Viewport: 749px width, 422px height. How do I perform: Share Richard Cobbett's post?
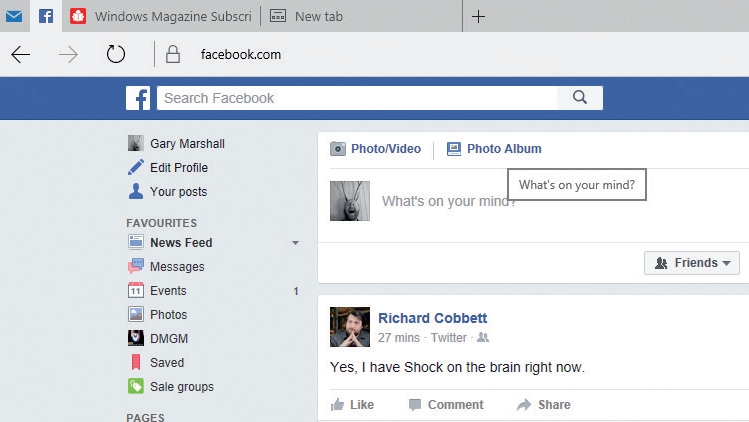pyautogui.click(x=544, y=405)
